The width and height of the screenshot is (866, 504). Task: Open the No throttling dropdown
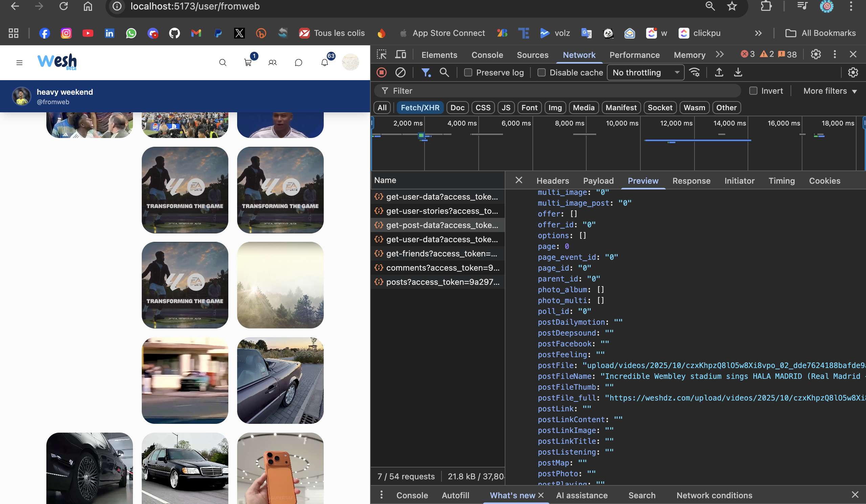(x=645, y=72)
